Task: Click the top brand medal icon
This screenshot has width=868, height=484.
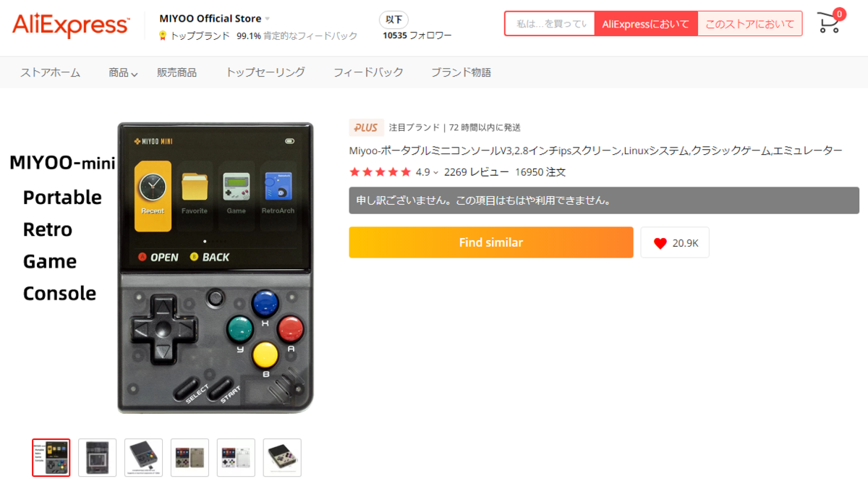Action: click(x=163, y=35)
